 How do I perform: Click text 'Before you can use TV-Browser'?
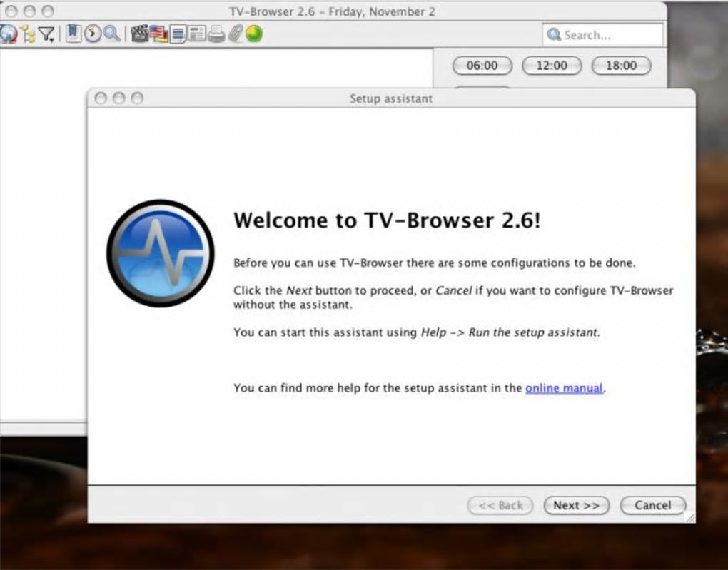point(318,263)
